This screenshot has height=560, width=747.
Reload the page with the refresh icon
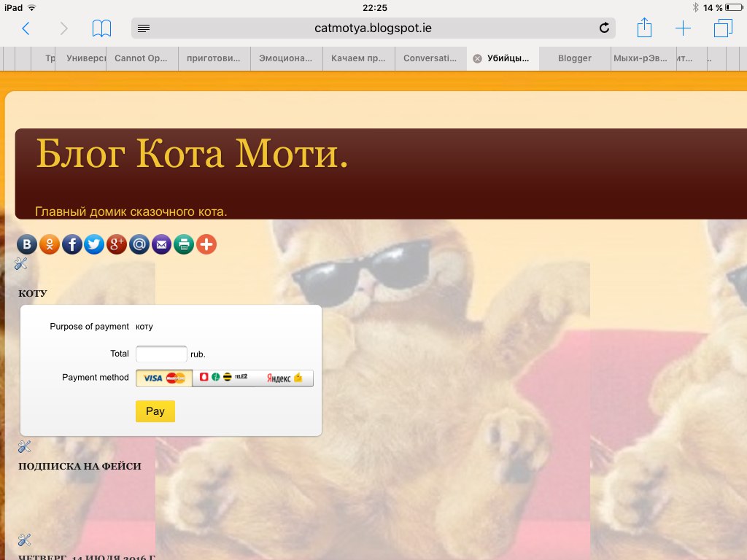coord(604,28)
